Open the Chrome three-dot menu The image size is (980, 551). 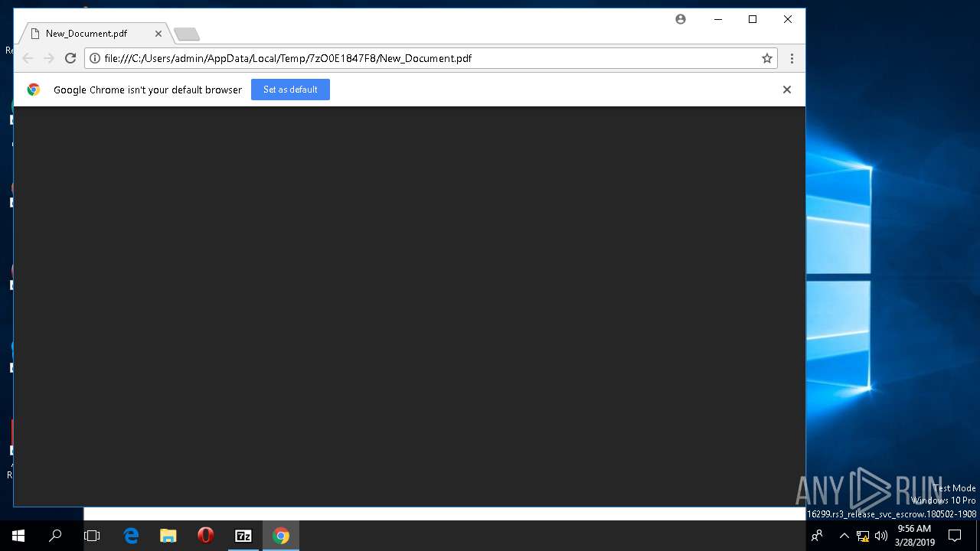pos(792,58)
